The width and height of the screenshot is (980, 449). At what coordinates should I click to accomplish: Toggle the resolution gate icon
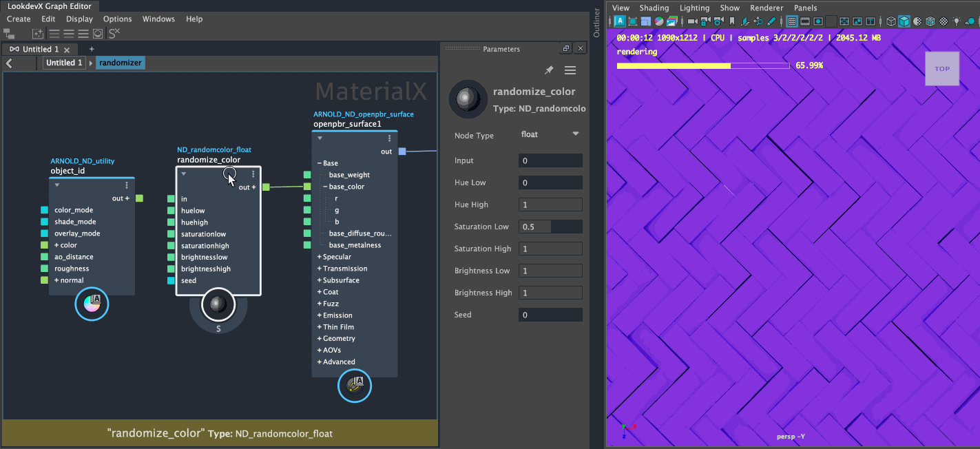[818, 21]
